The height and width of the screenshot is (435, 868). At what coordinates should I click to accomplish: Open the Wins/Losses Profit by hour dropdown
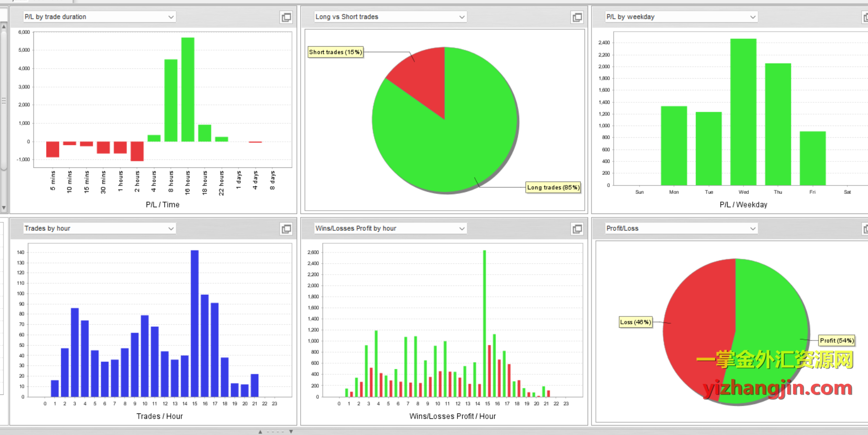462,228
